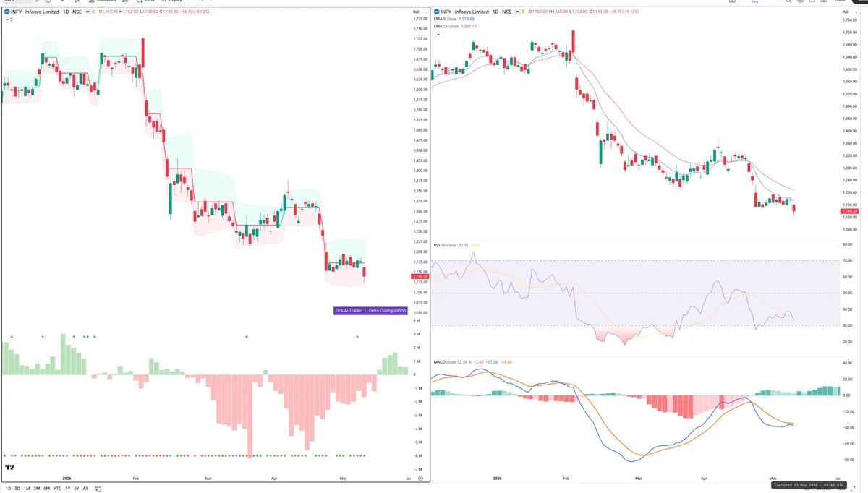Open time axis settings gear in left chart
Viewport: 868px width, 493px height.
pos(420,479)
